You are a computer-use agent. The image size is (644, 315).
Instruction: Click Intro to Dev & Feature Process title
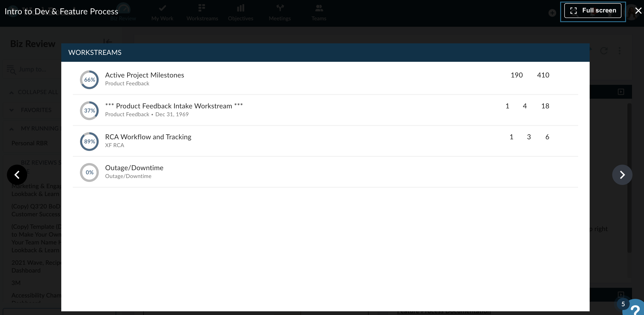point(61,12)
